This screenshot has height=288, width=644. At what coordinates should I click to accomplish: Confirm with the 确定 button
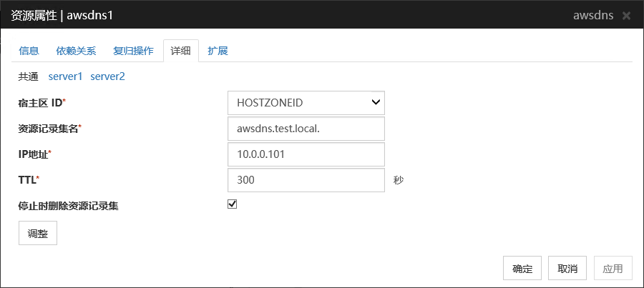click(x=522, y=269)
